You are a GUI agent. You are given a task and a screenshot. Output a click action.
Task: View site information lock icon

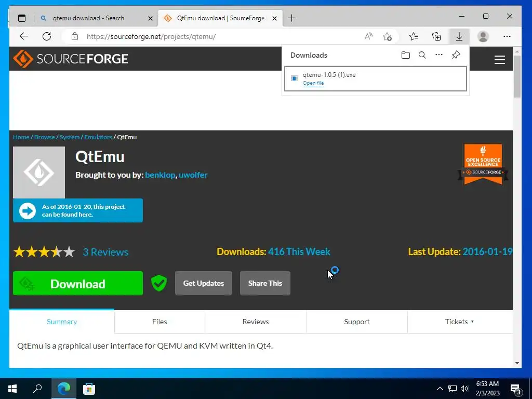point(75,36)
